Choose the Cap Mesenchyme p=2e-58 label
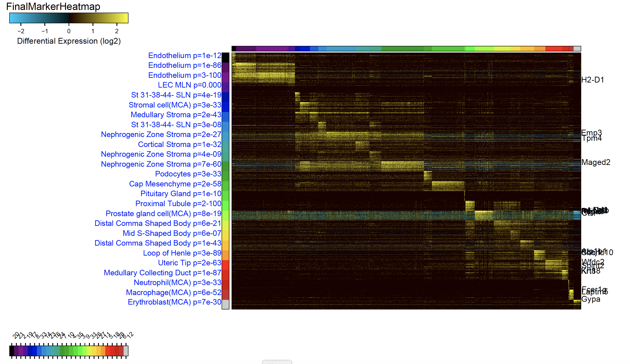This screenshot has width=630, height=364. [175, 184]
